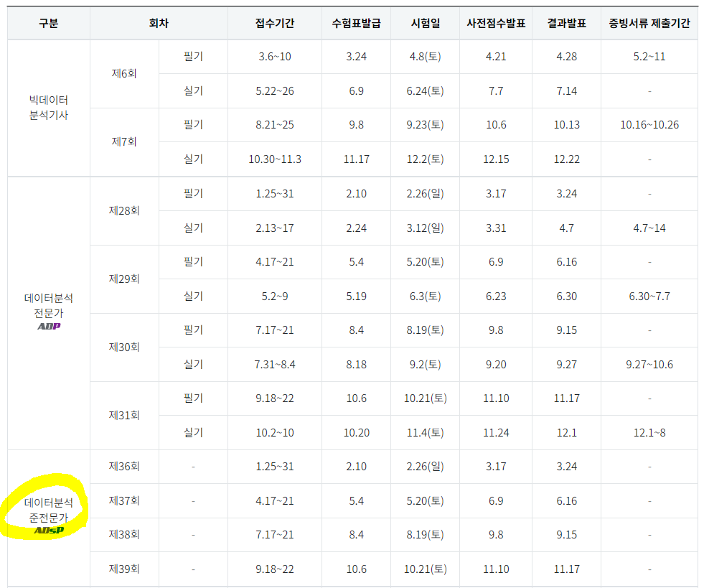Click the 빅데이터 분석기사 category cell
The width and height of the screenshot is (704, 588).
coord(49,108)
